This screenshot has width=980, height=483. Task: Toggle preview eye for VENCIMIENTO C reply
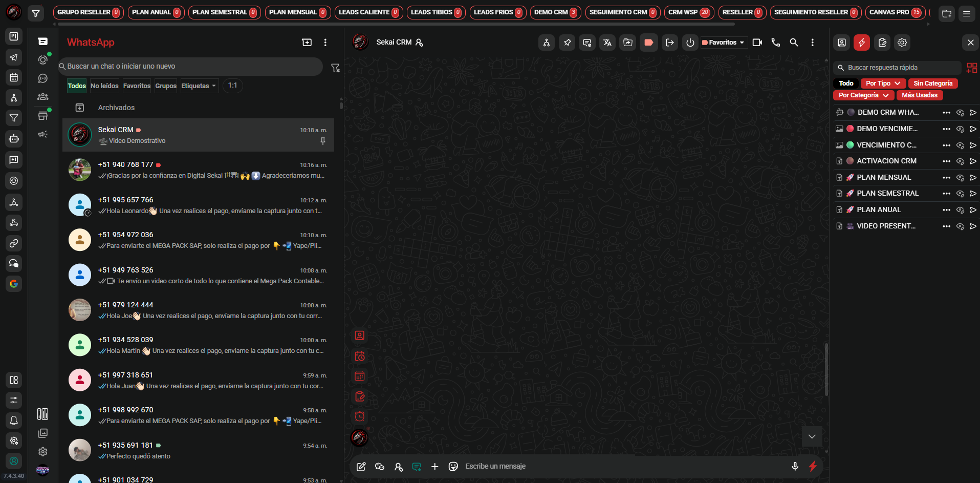pyautogui.click(x=960, y=145)
